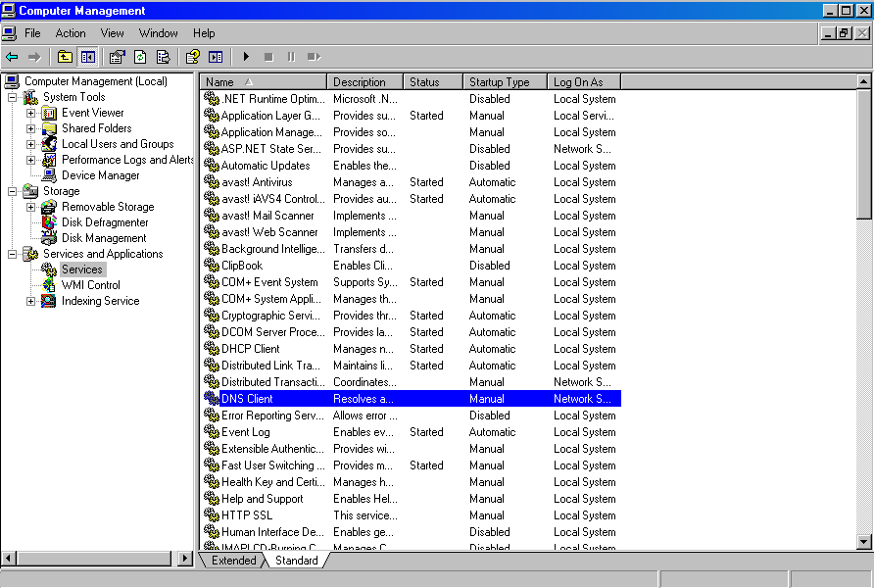This screenshot has width=874, height=588.
Task: Click the Up One Level folder icon
Action: pos(65,57)
